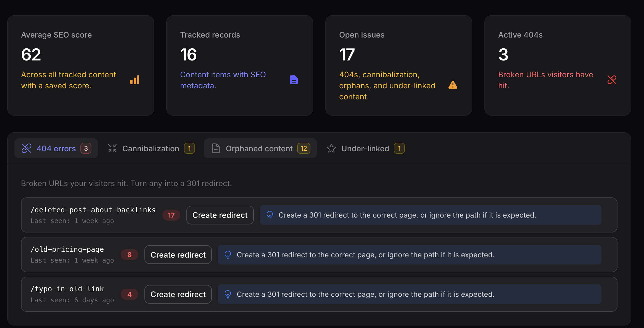
Task: Click the page icon beside Orphaned content
Action: pyautogui.click(x=216, y=149)
